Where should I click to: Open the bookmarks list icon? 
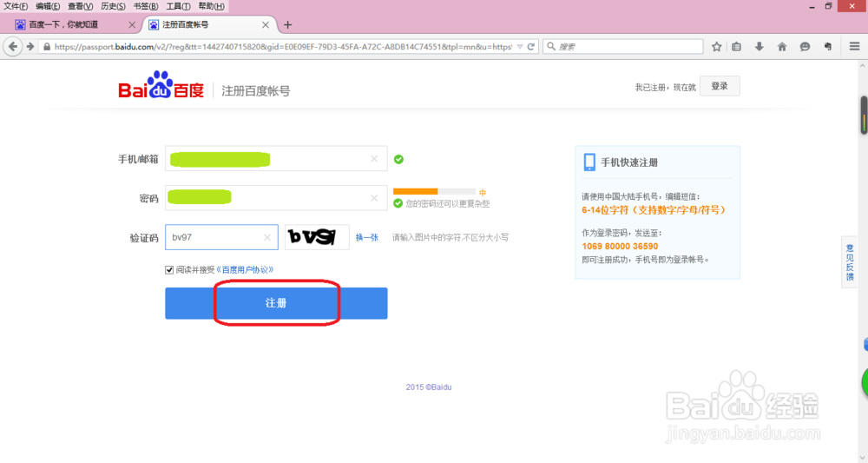coord(736,47)
